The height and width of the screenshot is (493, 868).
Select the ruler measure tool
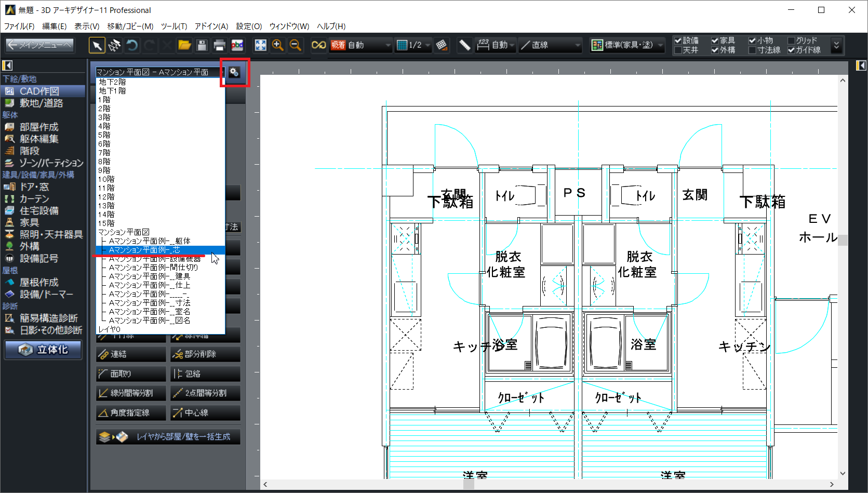pos(464,46)
